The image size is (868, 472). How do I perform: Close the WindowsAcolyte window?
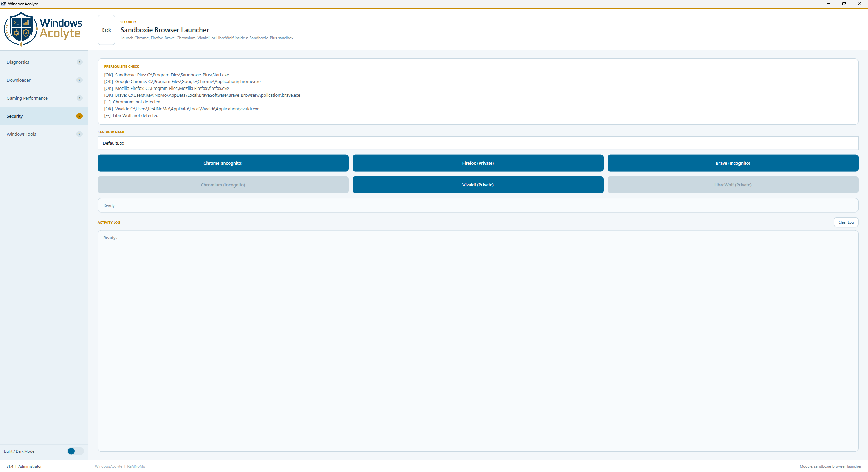(860, 4)
